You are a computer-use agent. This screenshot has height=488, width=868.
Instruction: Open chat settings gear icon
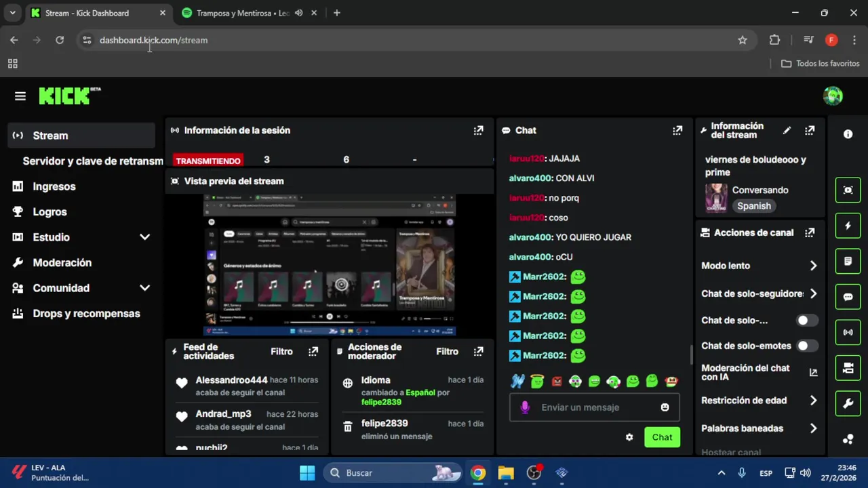pyautogui.click(x=629, y=437)
